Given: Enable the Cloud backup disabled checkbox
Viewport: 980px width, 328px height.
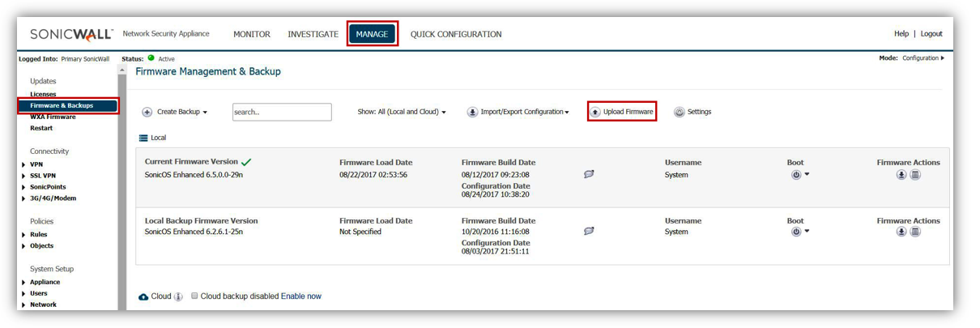Looking at the screenshot, I should click(x=194, y=296).
